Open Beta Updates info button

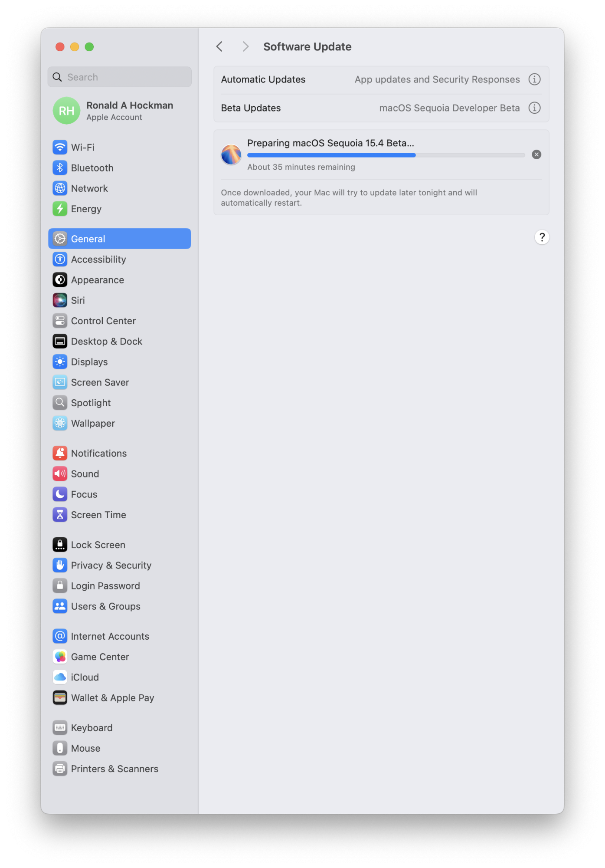coord(534,108)
